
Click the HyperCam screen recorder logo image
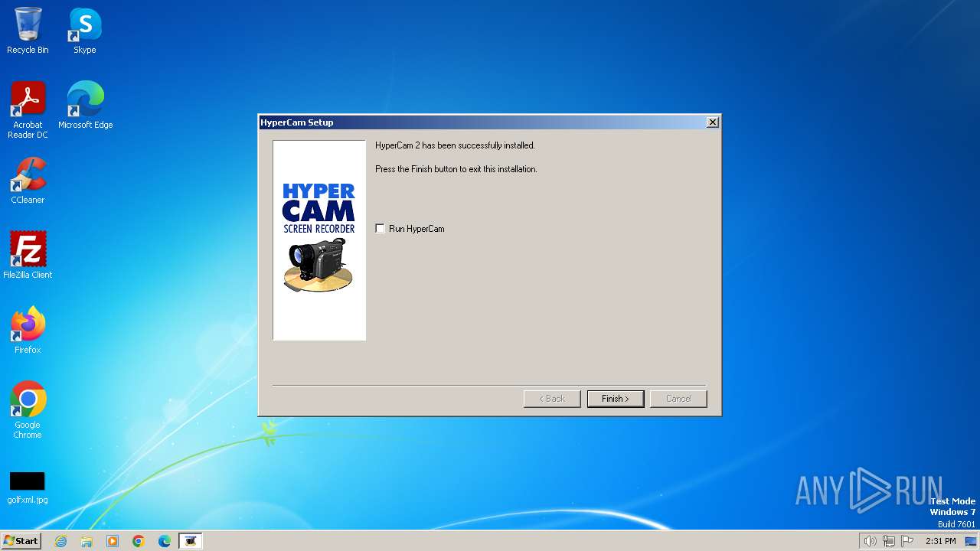319,240
